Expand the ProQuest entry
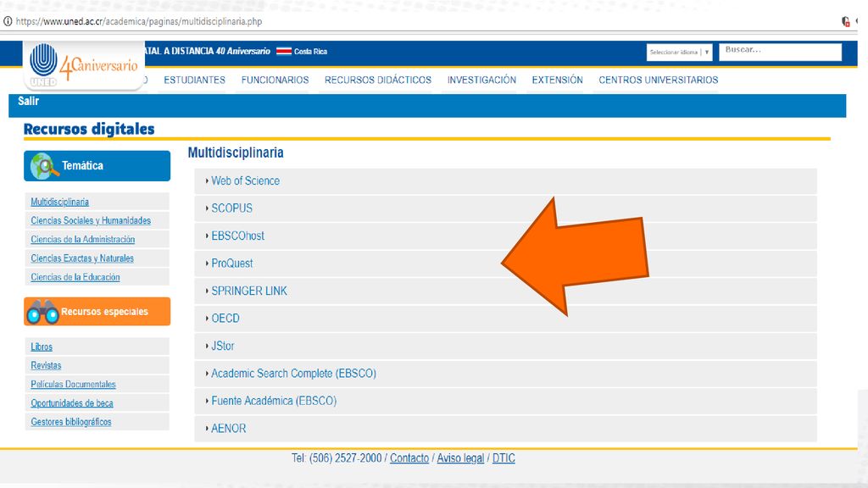 (505, 263)
